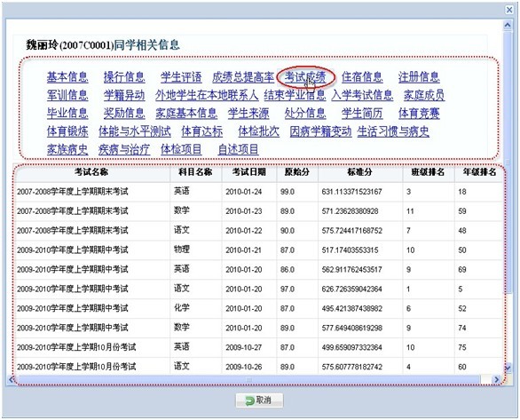Open the 家庭成员 link

424,95
